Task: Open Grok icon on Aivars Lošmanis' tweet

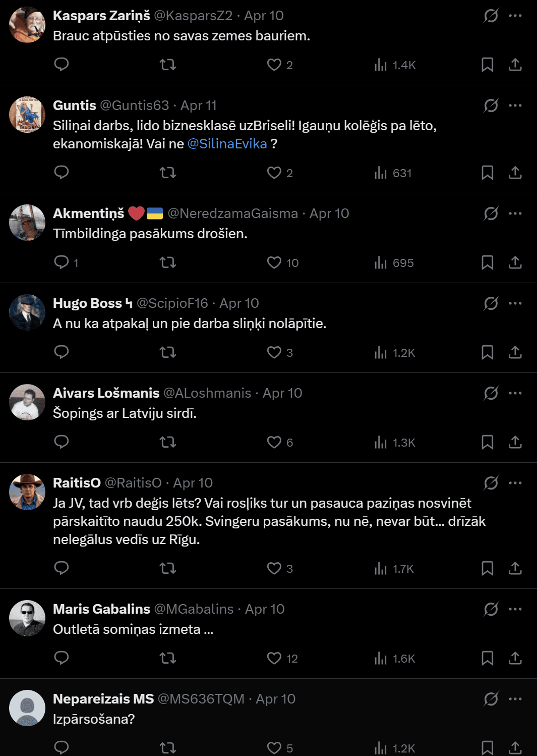Action: (491, 393)
